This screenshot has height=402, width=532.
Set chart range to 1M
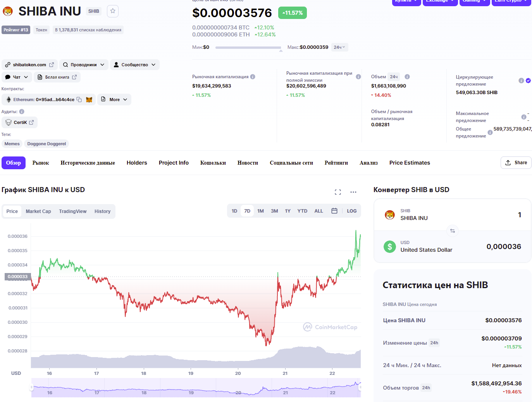260,211
